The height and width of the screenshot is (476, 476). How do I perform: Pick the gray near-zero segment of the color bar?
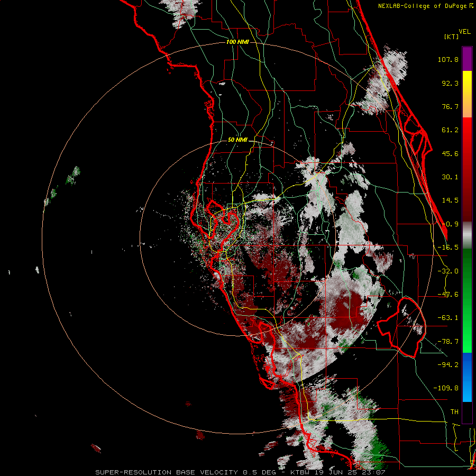coord(467,235)
